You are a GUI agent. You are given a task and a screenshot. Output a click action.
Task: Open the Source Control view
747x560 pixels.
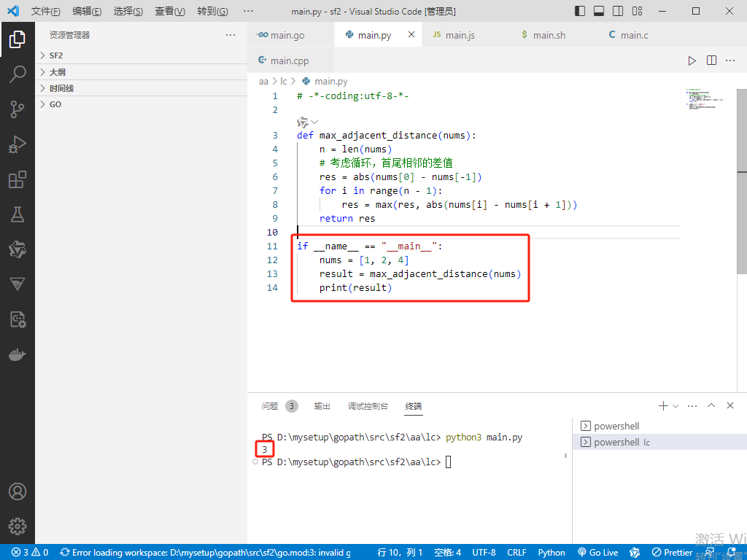(x=18, y=109)
